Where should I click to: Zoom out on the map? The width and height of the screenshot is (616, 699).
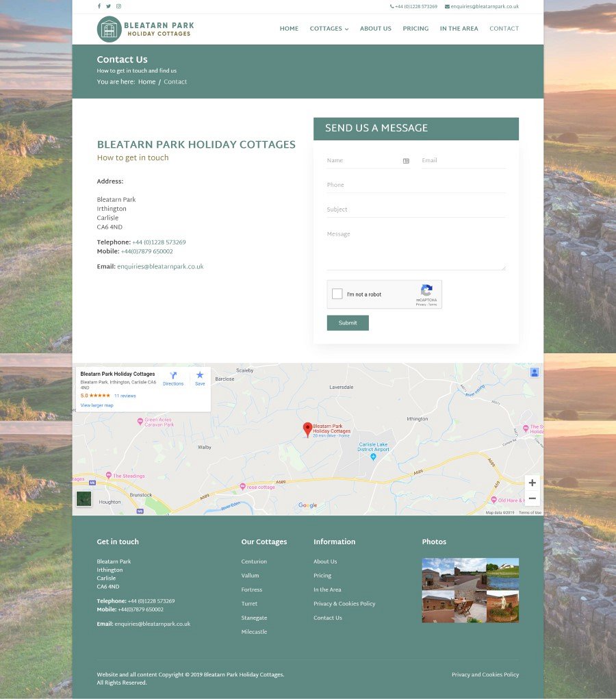(x=532, y=498)
